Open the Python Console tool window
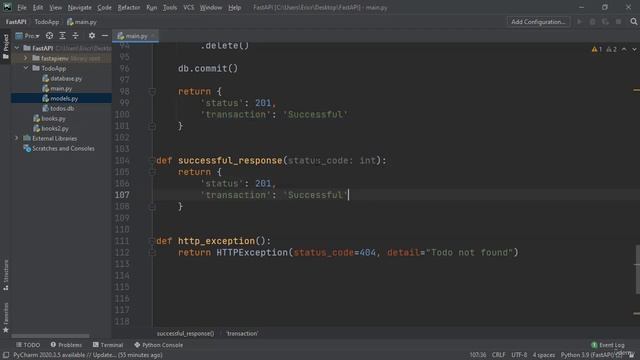This screenshot has width=640, height=360. click(x=158, y=345)
